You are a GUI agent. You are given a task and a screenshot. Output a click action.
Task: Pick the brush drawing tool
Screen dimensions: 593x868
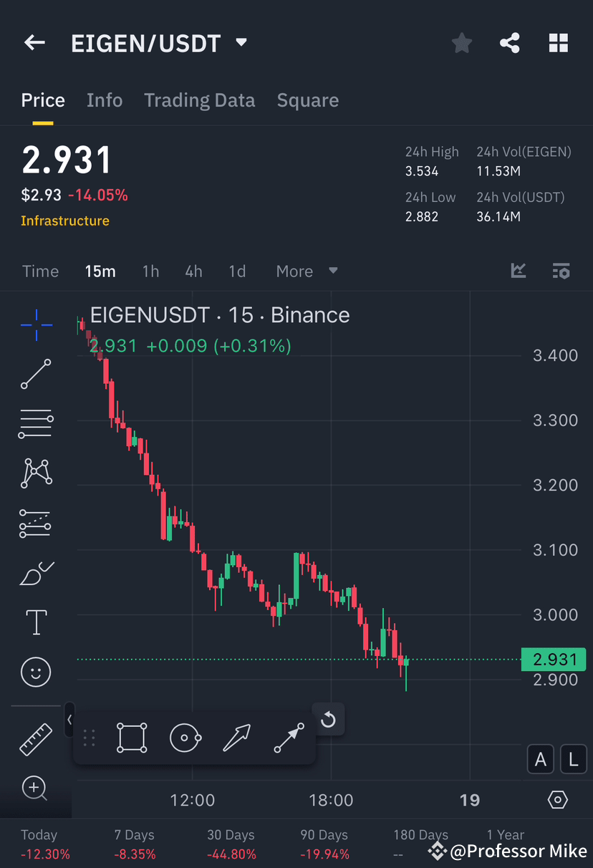pos(36,572)
